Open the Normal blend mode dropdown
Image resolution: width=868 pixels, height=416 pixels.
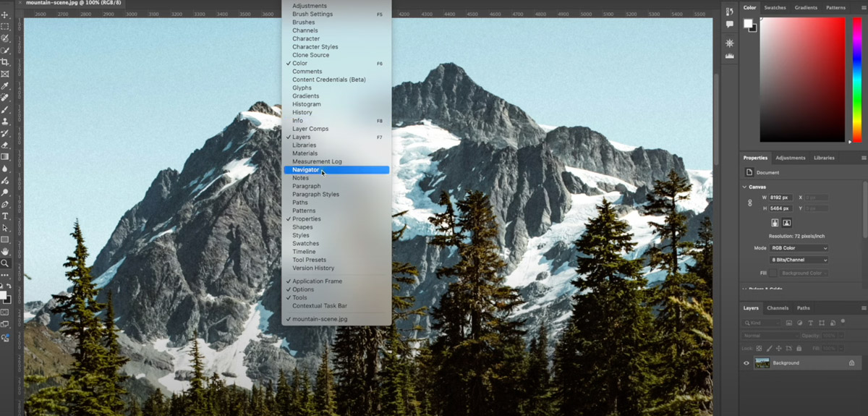pos(770,336)
